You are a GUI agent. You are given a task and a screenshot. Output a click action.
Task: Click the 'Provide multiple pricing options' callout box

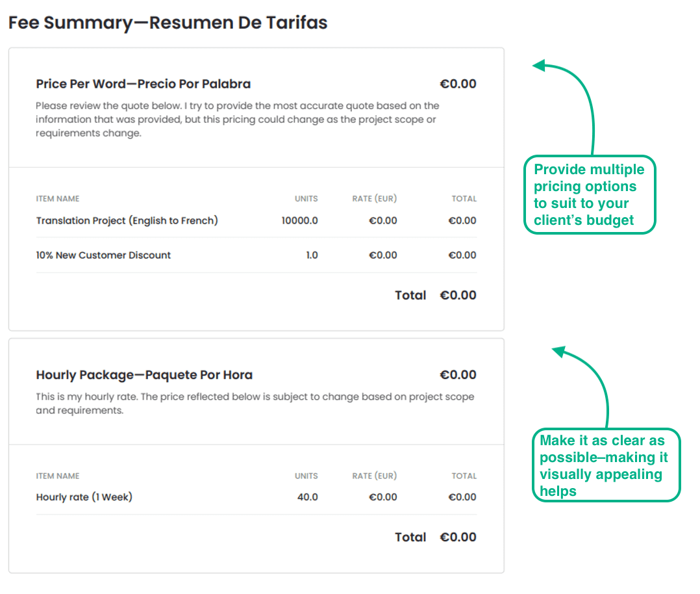589,194
